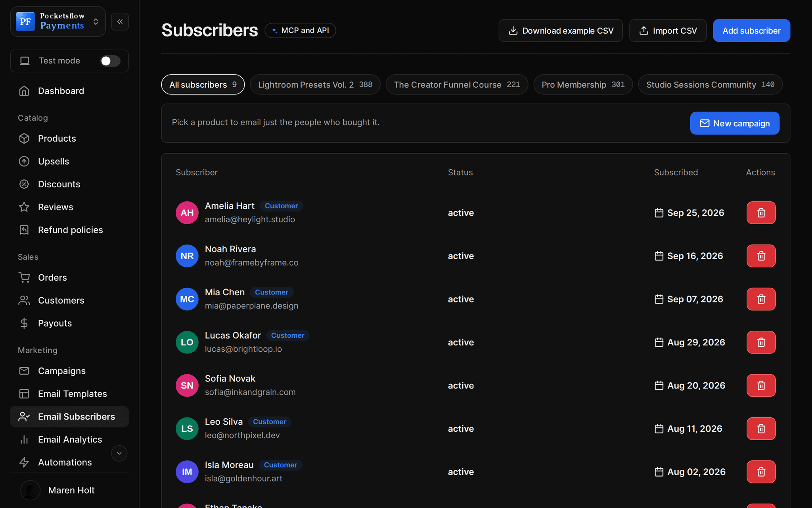Open the Pocketsflow Payments workspace switcher

click(x=58, y=21)
